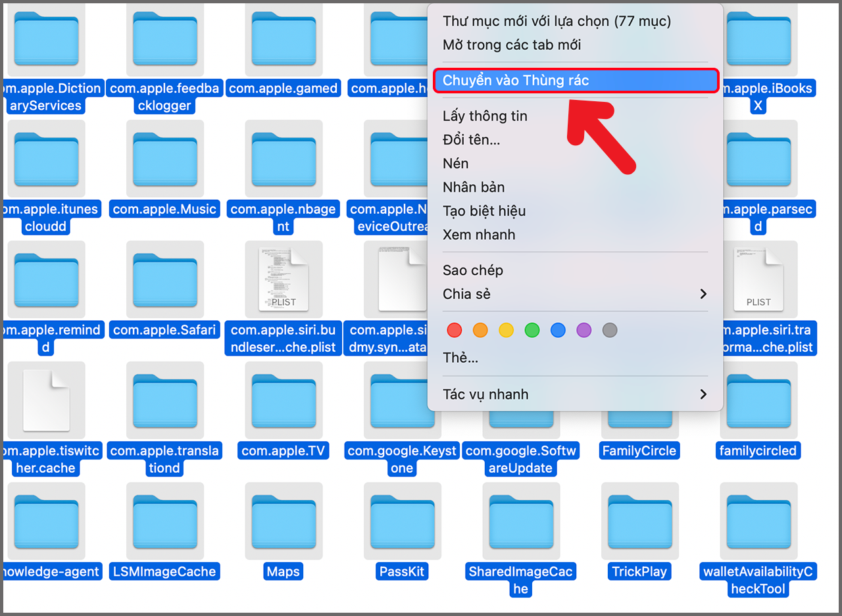The image size is (842, 616).
Task: Select the com.apple.tiswitcher.cache document icon
Action: [x=46, y=400]
